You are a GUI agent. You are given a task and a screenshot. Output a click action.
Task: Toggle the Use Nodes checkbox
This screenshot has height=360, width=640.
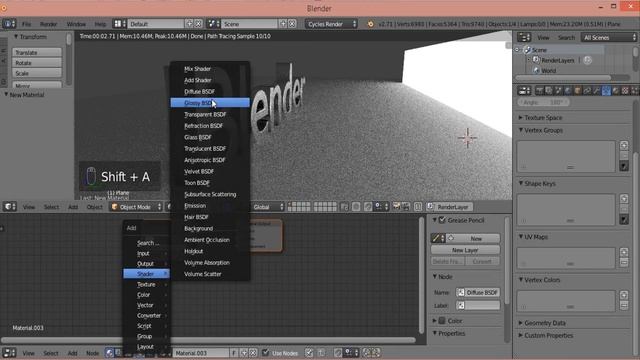tap(266, 352)
